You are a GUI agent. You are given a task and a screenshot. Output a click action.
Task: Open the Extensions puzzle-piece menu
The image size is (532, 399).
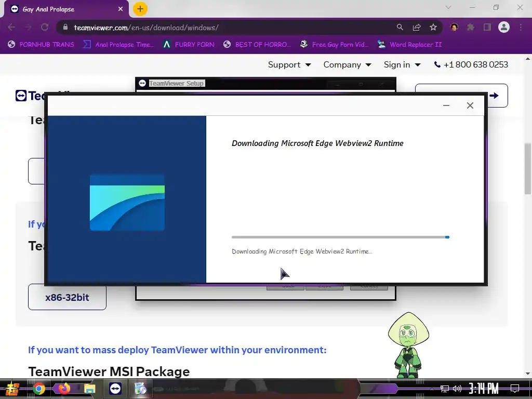point(471,28)
